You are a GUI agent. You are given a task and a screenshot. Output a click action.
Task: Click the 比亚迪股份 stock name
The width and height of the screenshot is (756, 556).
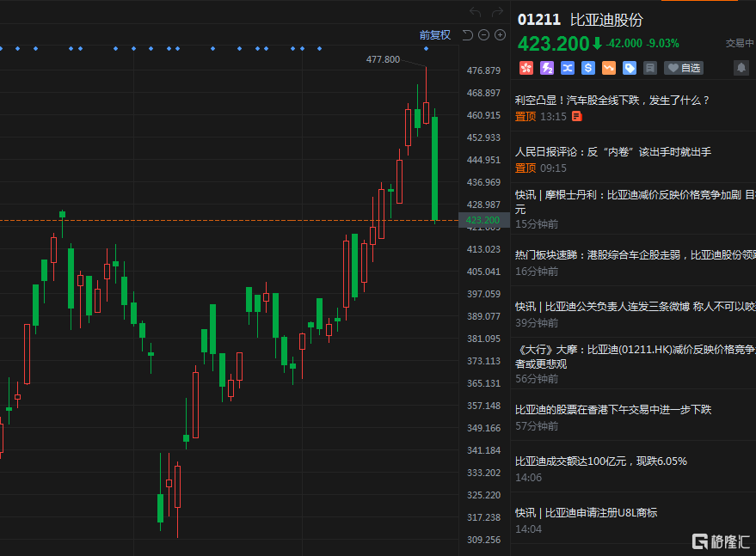pos(606,20)
